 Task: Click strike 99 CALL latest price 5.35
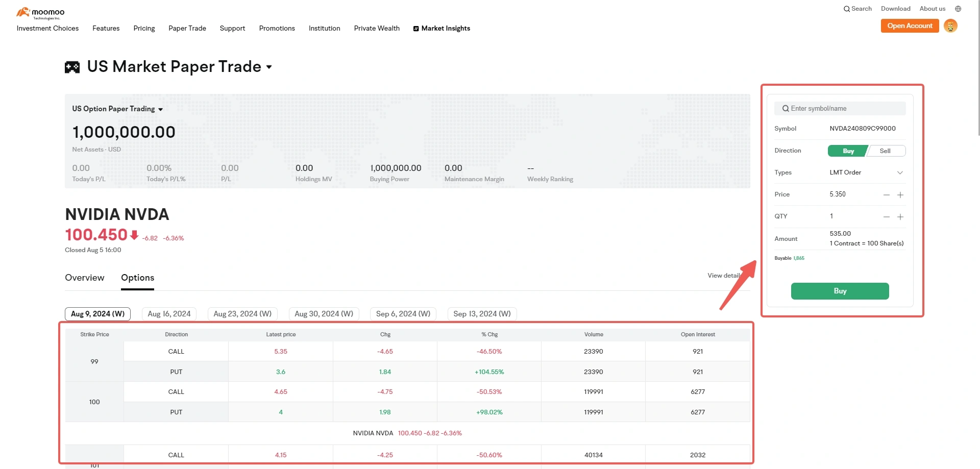pyautogui.click(x=281, y=352)
